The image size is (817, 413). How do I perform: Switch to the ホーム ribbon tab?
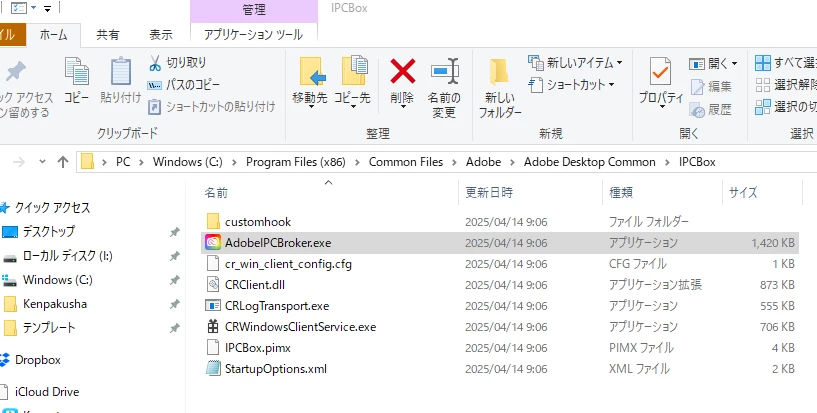tap(53, 35)
